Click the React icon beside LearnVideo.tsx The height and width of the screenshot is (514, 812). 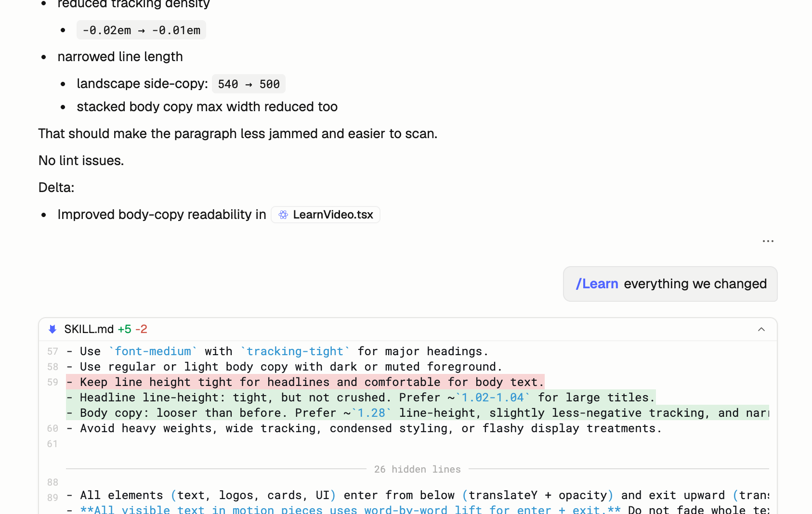pos(283,215)
